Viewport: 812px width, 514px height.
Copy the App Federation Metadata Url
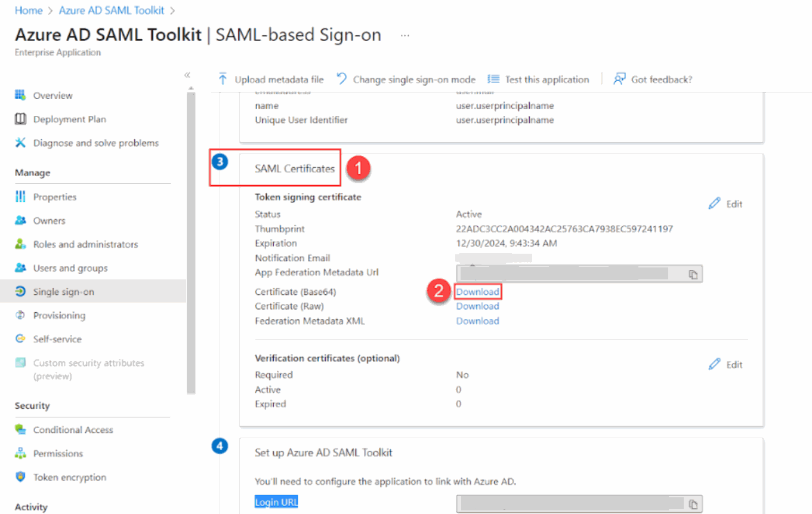[693, 273]
